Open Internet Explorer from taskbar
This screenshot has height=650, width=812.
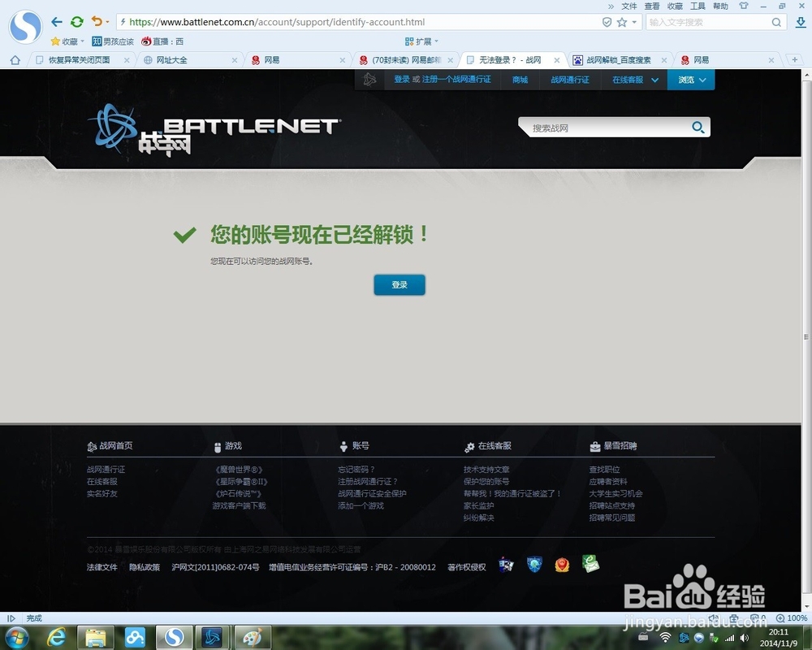click(x=56, y=638)
